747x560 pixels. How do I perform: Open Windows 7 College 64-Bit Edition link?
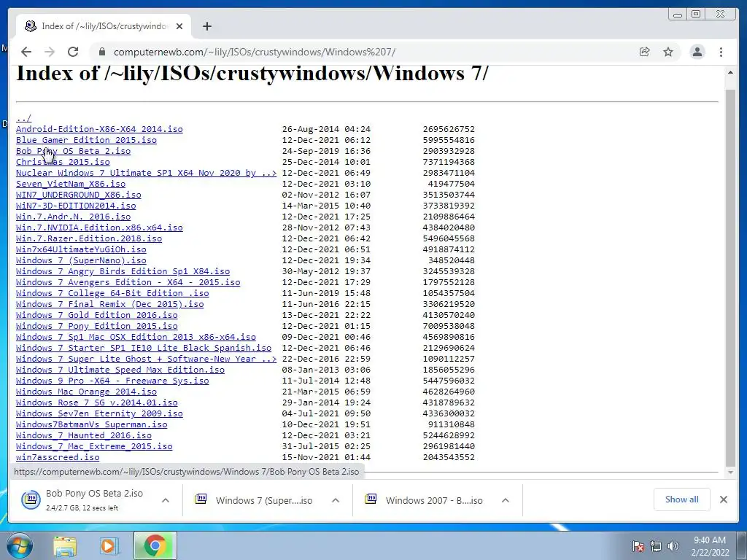tap(112, 293)
